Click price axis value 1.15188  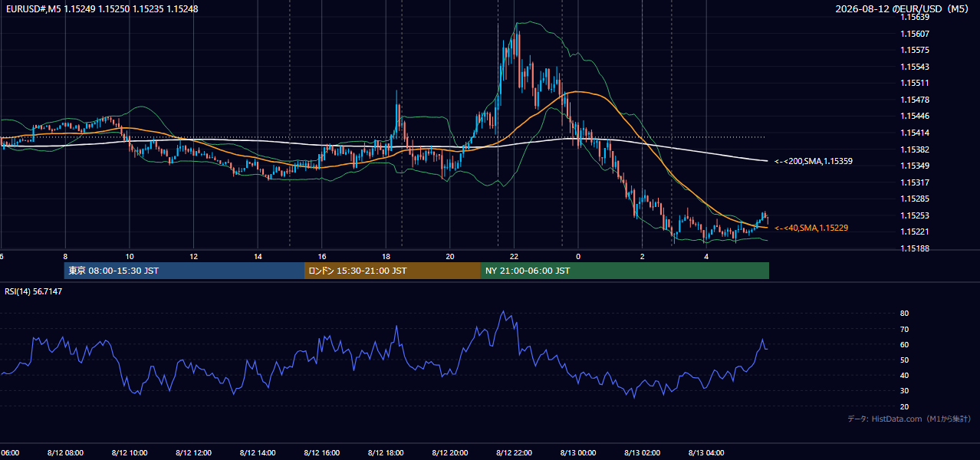click(916, 248)
